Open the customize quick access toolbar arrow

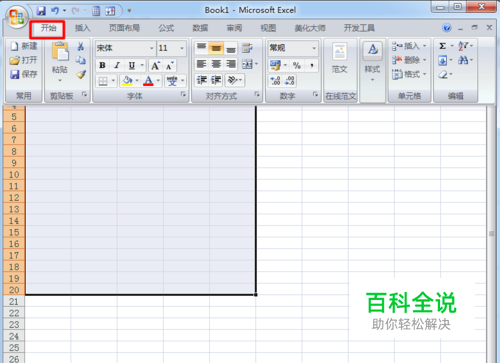[129, 11]
